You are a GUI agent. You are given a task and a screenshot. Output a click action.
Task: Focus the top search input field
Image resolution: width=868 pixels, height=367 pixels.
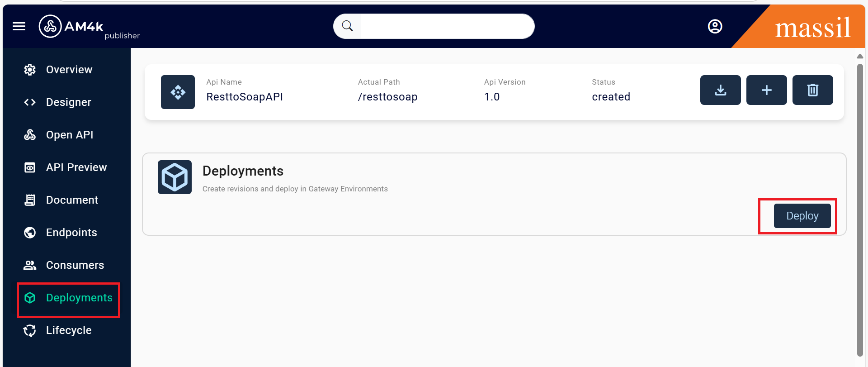(447, 26)
